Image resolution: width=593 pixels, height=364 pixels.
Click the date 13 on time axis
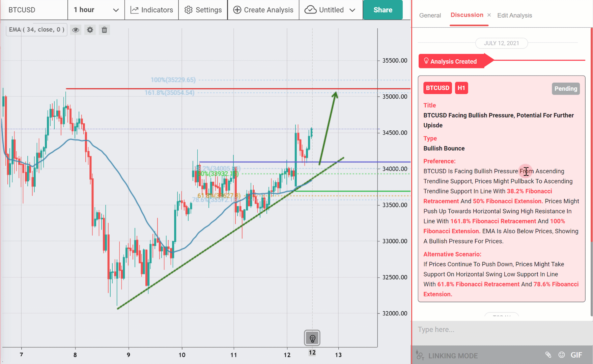coord(338,355)
